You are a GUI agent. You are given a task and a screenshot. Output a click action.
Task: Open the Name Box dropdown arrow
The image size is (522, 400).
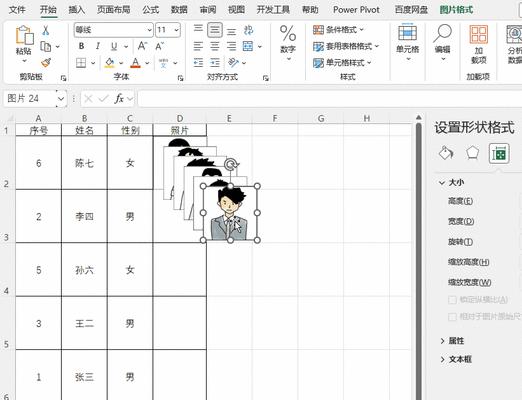(61, 99)
